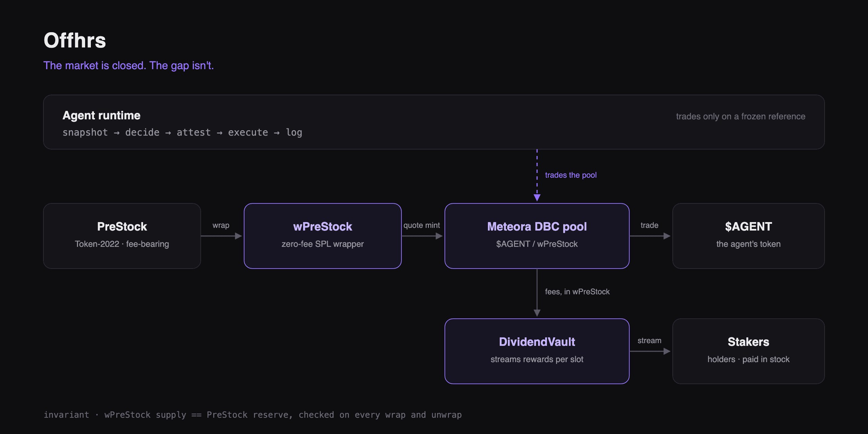Screen dimensions: 868x434
Task: Click the Agent runtime heading
Action: [x=101, y=116]
